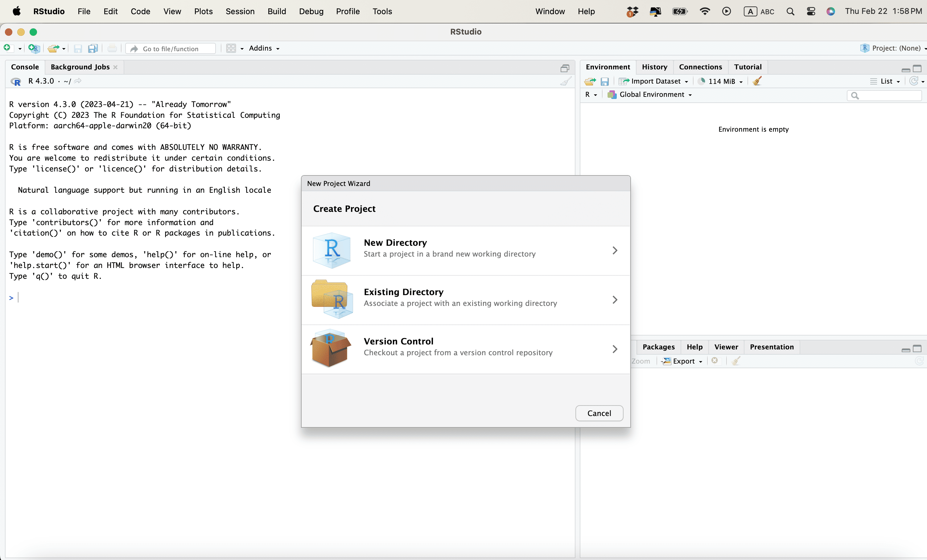
Task: Click the Existing Directory folder icon
Action: [332, 299]
